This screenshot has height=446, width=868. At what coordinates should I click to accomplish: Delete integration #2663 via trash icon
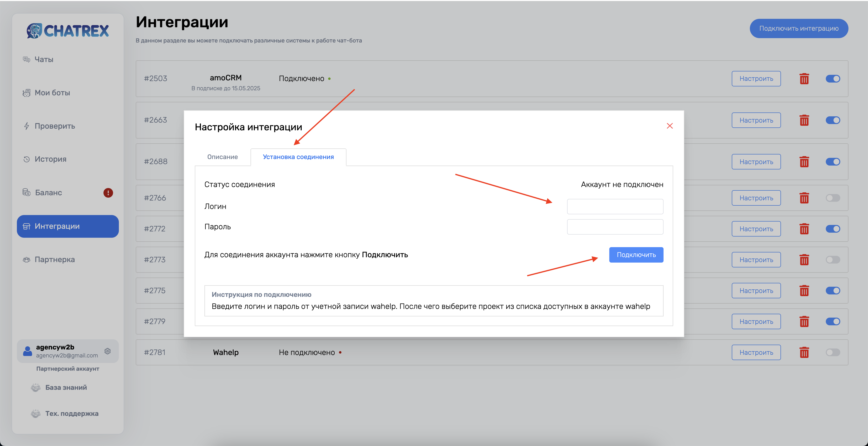[804, 120]
